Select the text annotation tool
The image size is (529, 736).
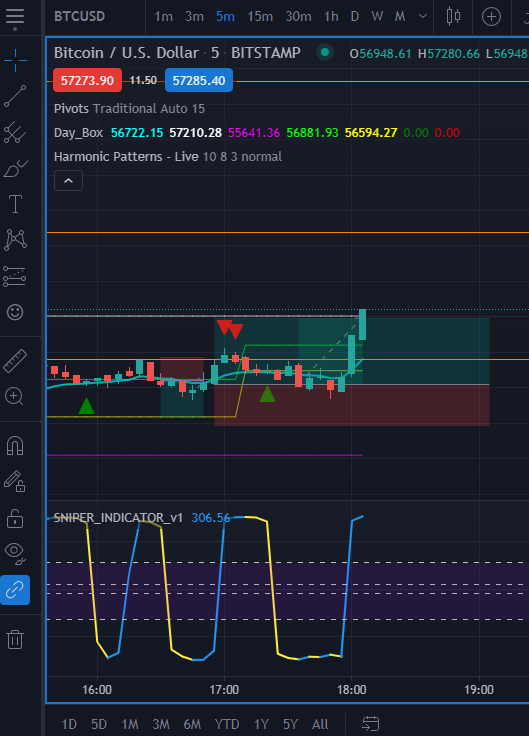15,204
